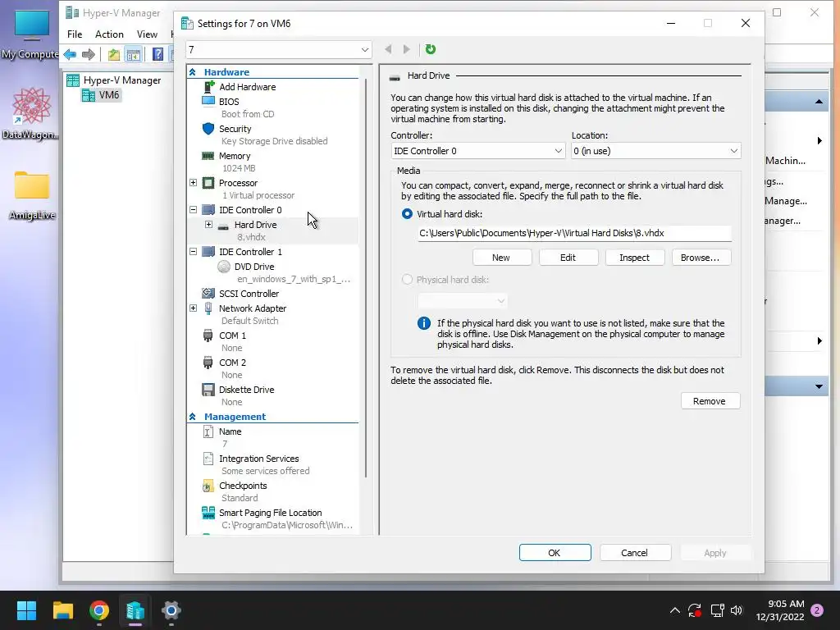Show hidden icons in system tray

[675, 610]
